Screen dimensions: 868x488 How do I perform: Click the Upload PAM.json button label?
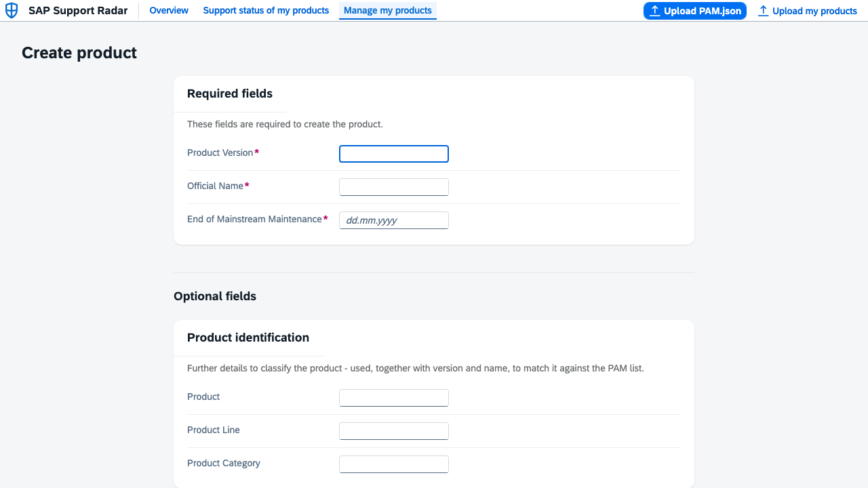[703, 11]
